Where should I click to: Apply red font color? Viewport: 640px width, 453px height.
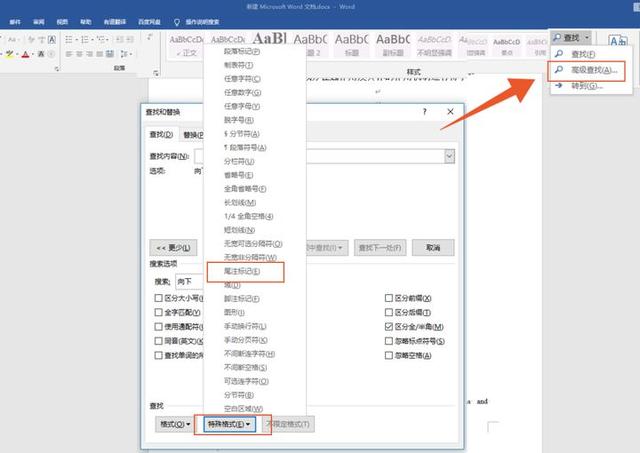click(25, 54)
